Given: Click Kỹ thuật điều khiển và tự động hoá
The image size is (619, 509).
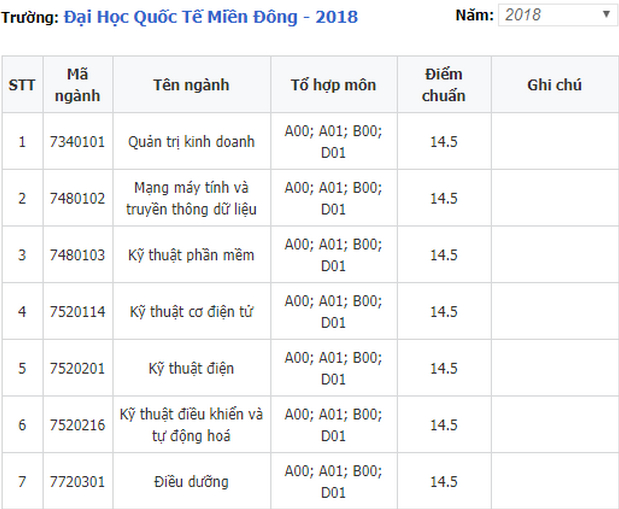Looking at the screenshot, I should (191, 425).
